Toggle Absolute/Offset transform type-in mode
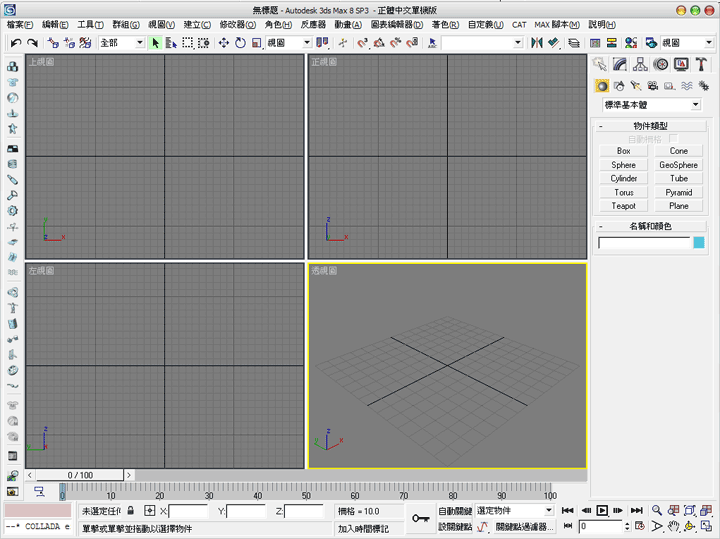Image resolution: width=720 pixels, height=539 pixels. pyautogui.click(x=150, y=511)
